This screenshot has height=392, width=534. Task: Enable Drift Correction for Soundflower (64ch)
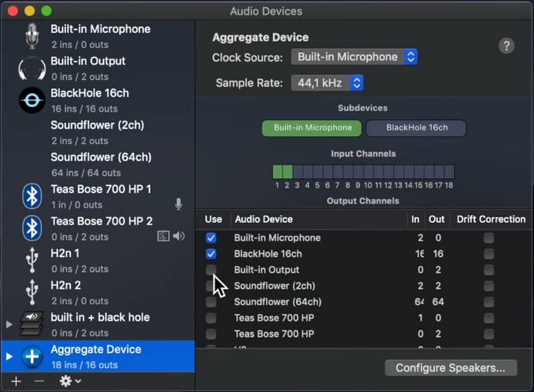pos(489,302)
